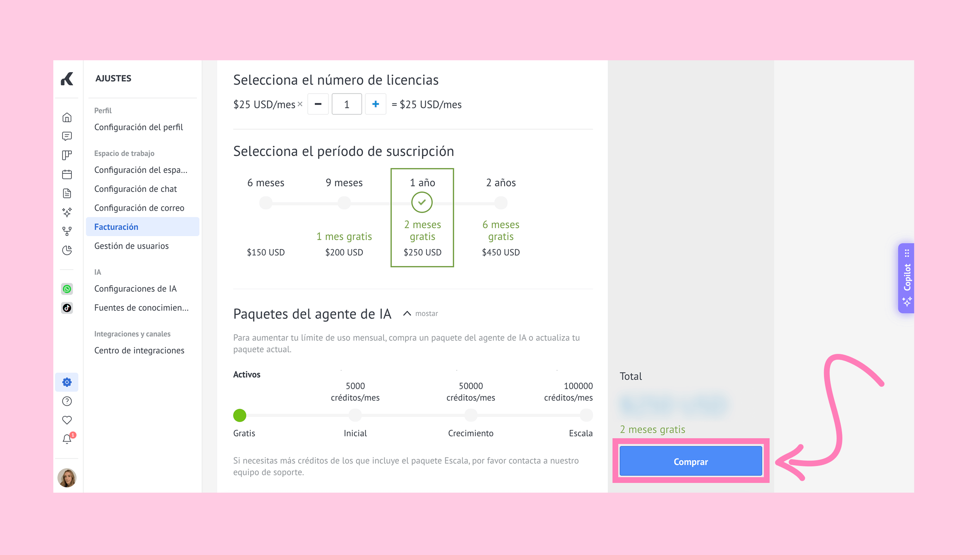This screenshot has height=555, width=980.
Task: Increase license count with plus button
Action: tap(375, 104)
